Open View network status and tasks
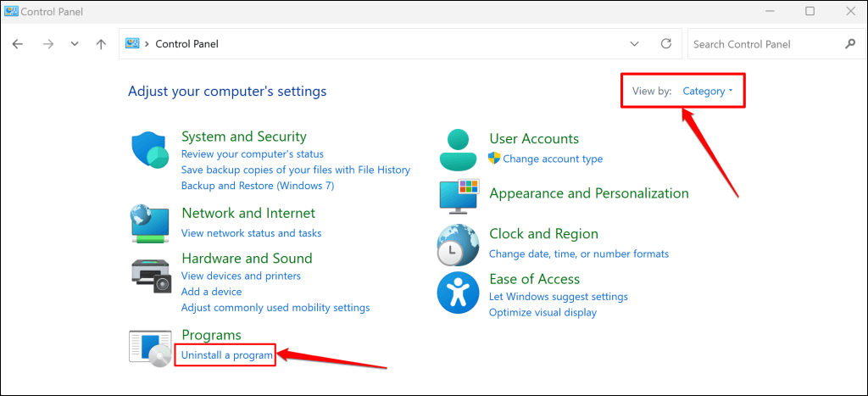This screenshot has width=868, height=396. (x=251, y=233)
